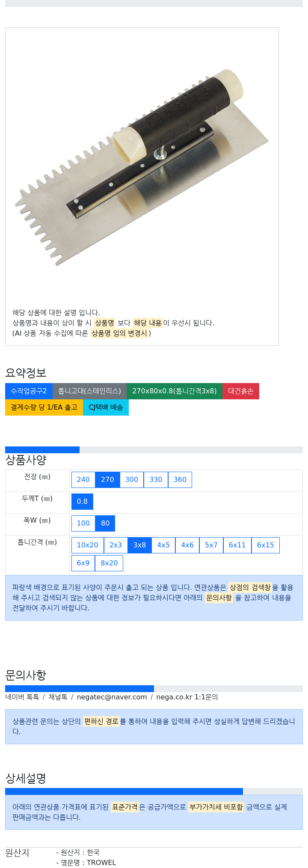The image size is (308, 868).
Task: Open nega.co.kr 1:1문의 link
Action: [x=187, y=697]
